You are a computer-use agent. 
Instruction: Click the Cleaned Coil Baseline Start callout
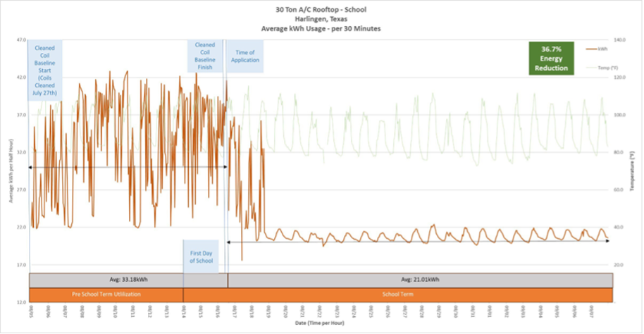(x=45, y=70)
